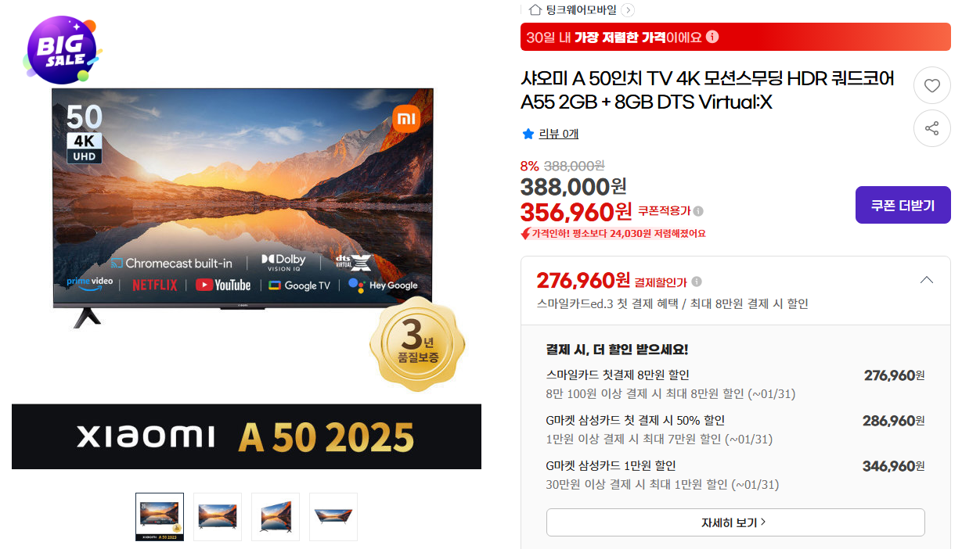This screenshot has width=980, height=549.
Task: Show info tooltip next to 결제할인가
Action: pyautogui.click(x=697, y=282)
